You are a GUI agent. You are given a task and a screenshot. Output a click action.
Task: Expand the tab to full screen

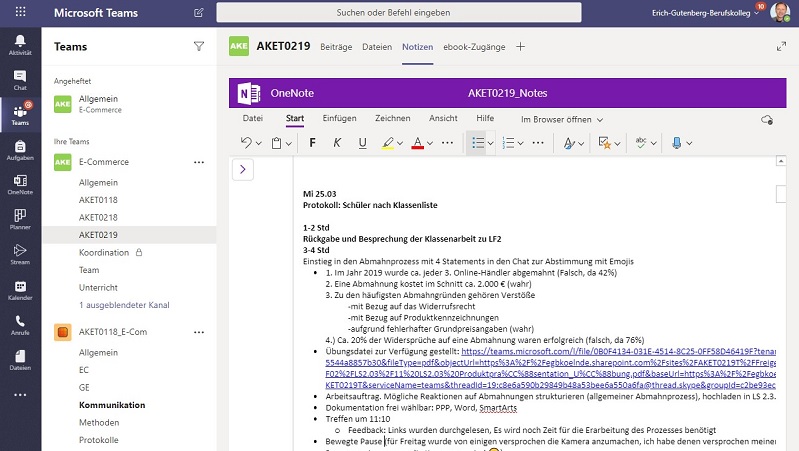(x=781, y=46)
